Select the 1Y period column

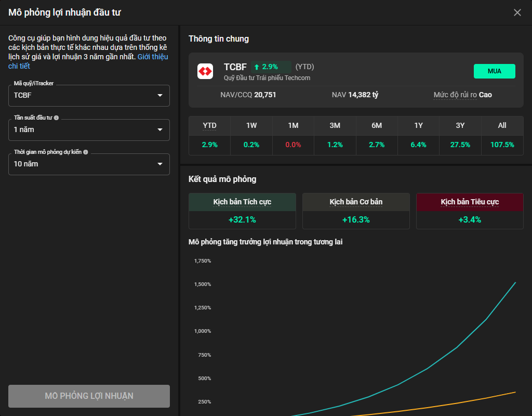[x=418, y=126]
